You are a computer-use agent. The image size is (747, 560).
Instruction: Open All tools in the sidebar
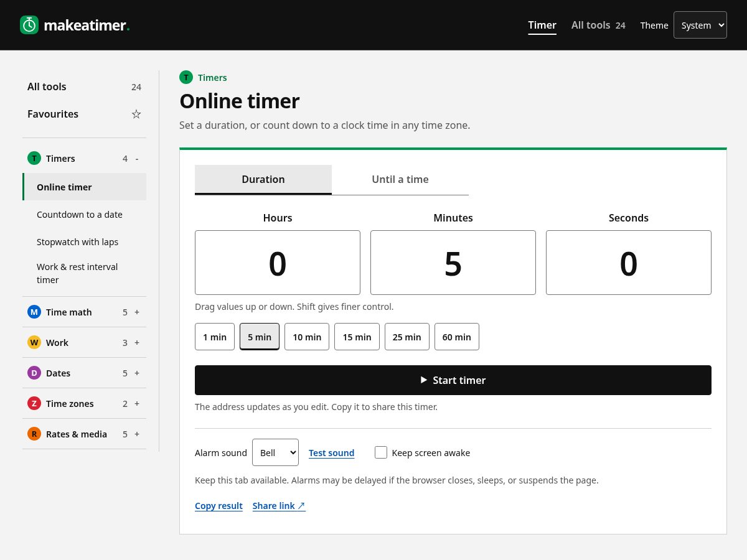85,86
